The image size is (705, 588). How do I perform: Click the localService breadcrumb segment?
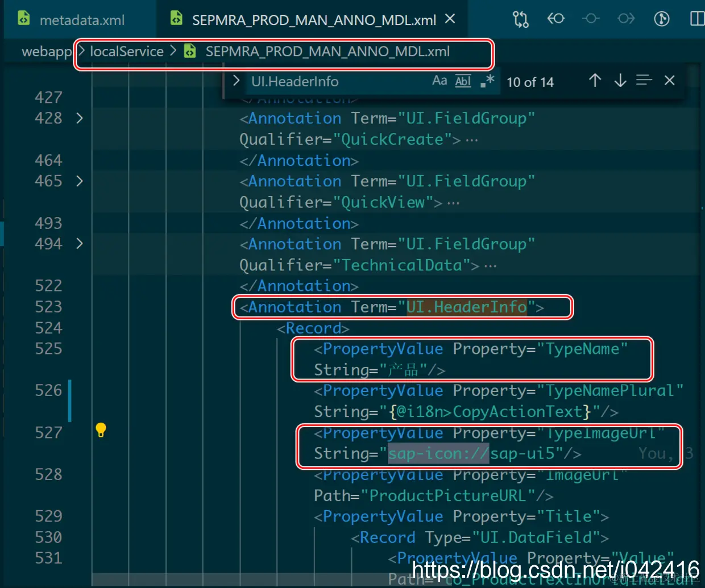[x=126, y=52]
